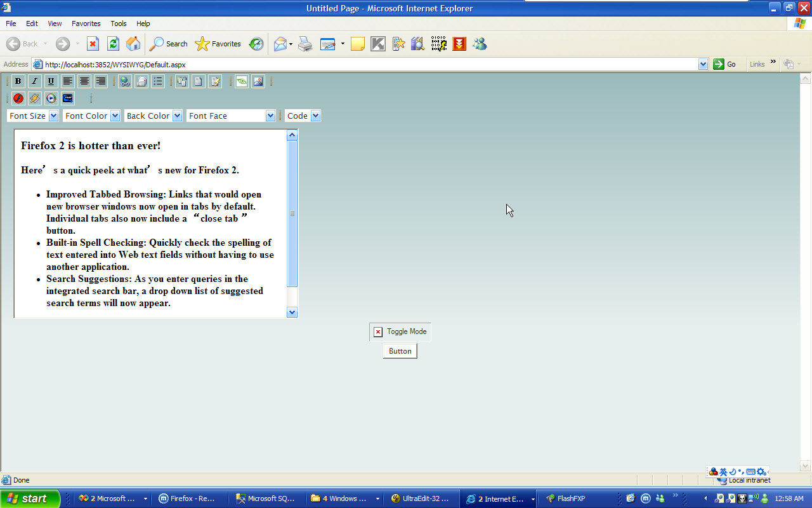Viewport: 812px width, 508px height.
Task: Click the gray K toolbar icon
Action: [378, 44]
